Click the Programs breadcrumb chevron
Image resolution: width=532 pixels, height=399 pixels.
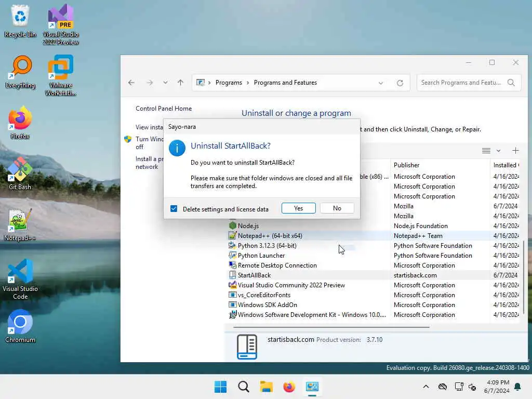[x=248, y=83]
